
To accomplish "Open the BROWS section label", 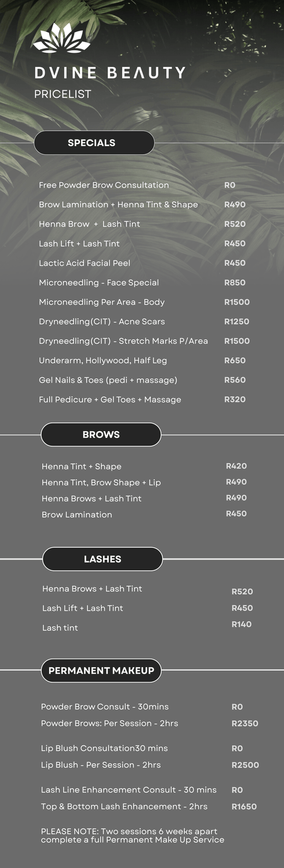I will (101, 435).
